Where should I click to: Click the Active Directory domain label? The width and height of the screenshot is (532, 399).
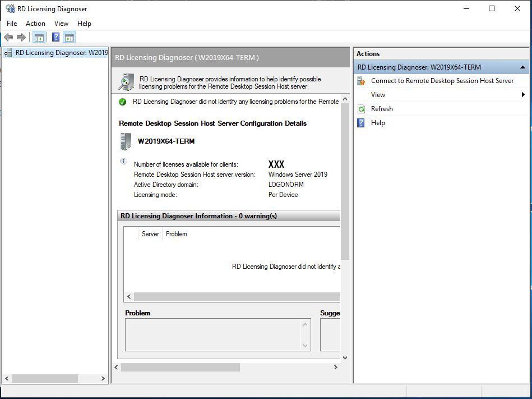(166, 185)
